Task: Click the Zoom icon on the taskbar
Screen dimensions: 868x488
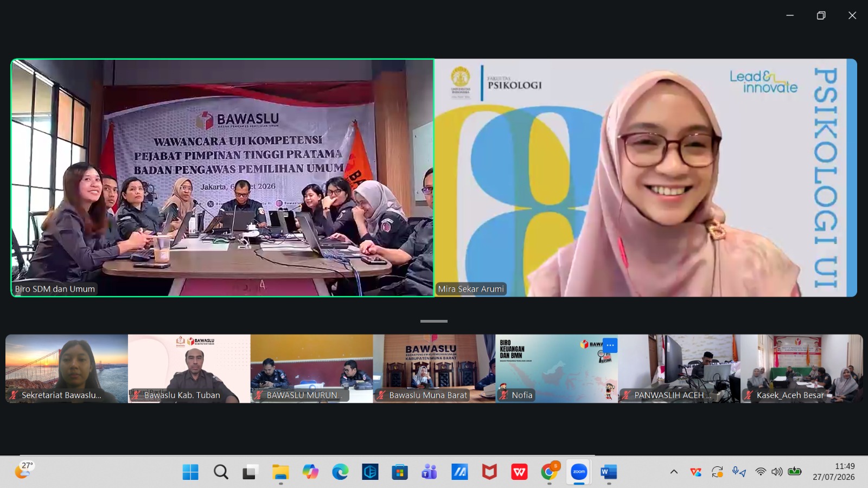Action: click(x=579, y=472)
